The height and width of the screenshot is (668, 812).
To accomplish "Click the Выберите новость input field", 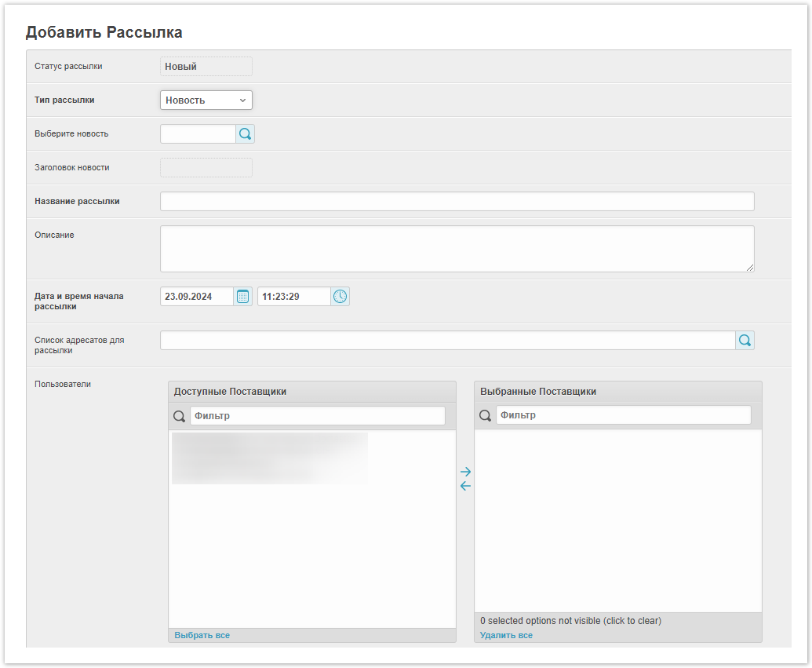I will click(x=198, y=134).
